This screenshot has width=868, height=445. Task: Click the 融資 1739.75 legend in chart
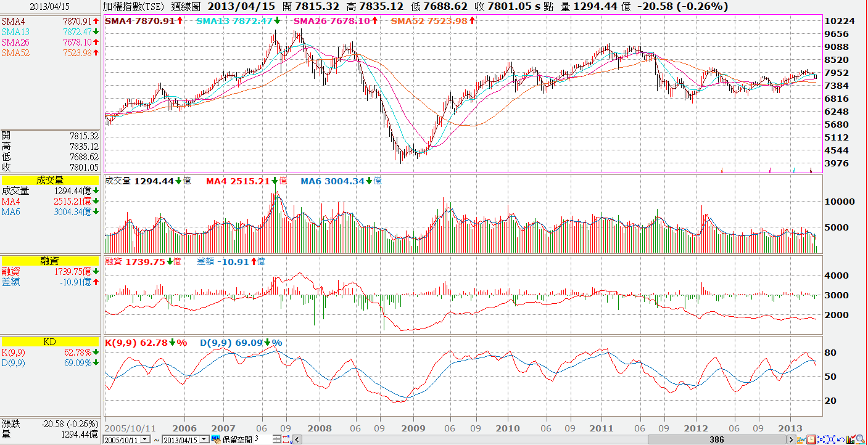point(144,261)
